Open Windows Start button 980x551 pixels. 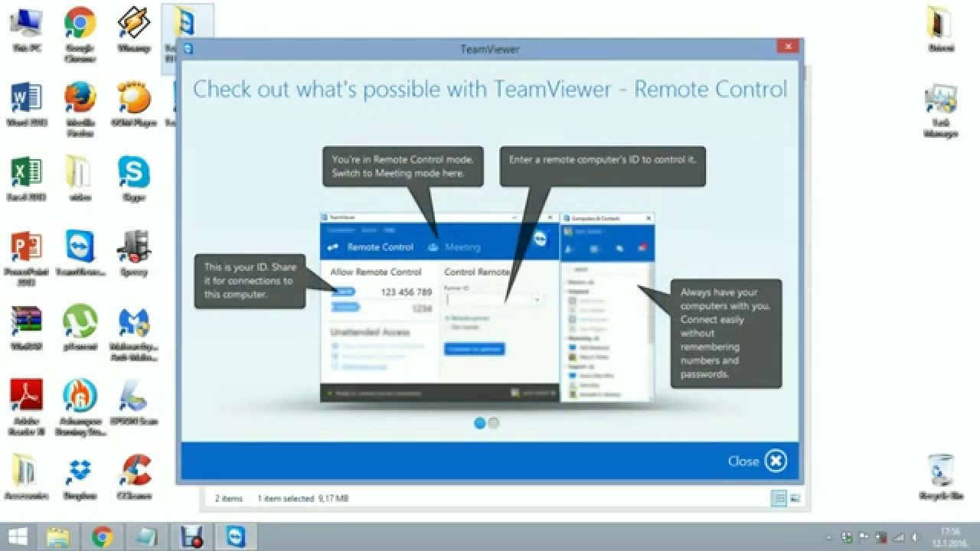click(x=18, y=536)
